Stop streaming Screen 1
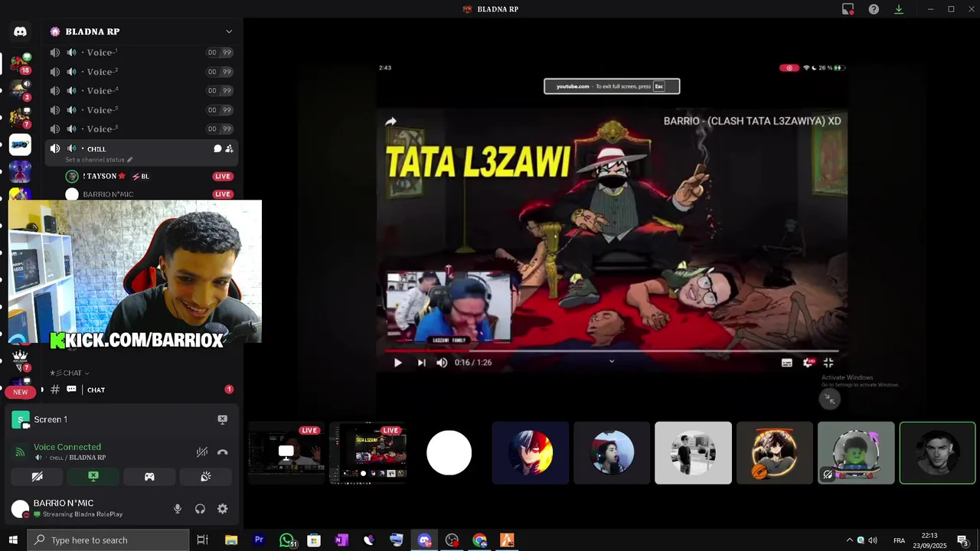This screenshot has height=551, width=980. click(x=222, y=419)
